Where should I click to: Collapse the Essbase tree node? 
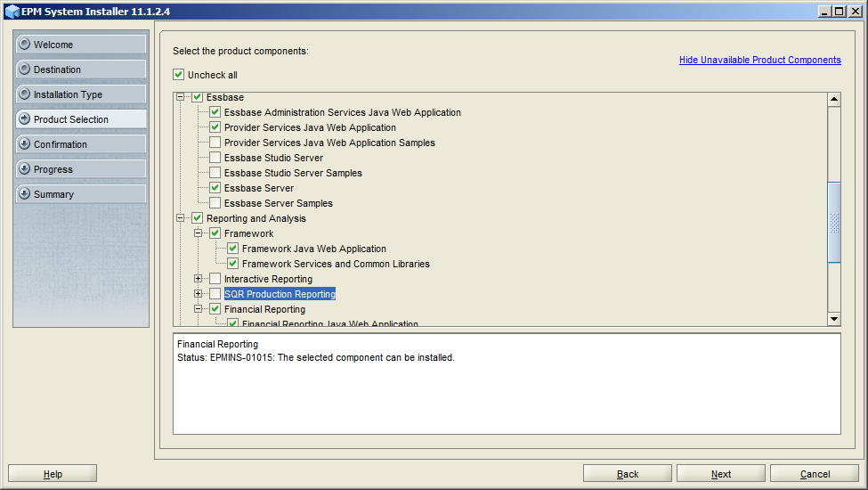(180, 97)
